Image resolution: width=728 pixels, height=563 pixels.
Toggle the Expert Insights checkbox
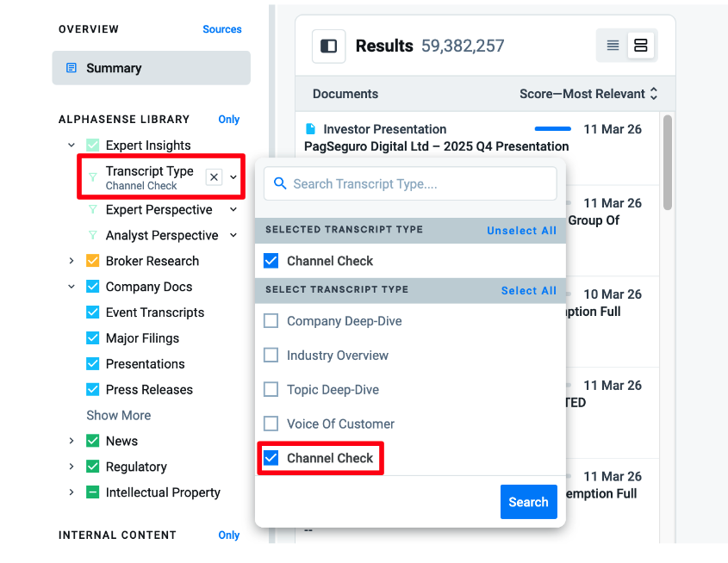pyautogui.click(x=93, y=145)
